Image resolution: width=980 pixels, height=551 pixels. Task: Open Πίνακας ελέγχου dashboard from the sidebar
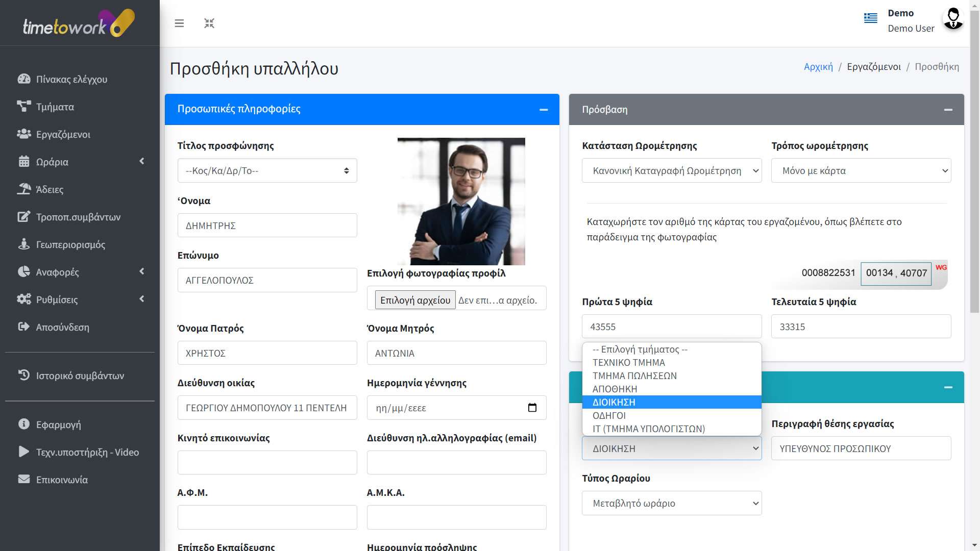[71, 79]
